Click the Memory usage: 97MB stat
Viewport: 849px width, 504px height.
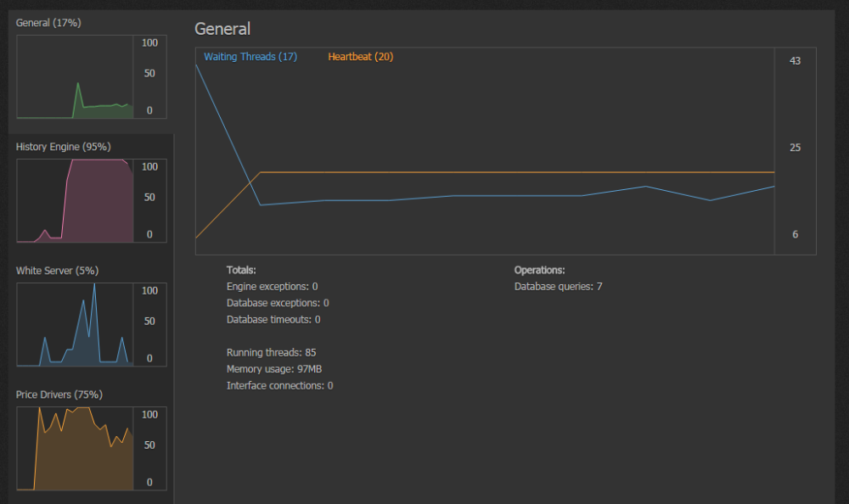(x=274, y=369)
